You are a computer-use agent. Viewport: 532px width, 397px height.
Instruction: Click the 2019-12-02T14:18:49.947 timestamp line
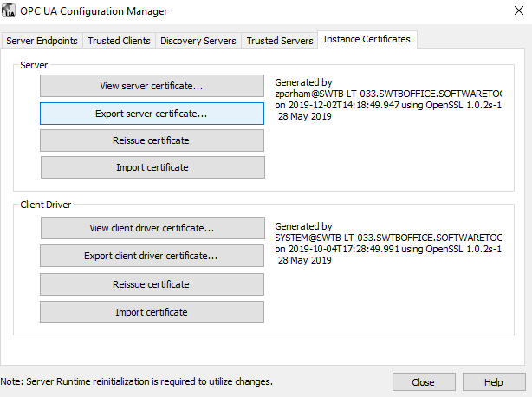[x=388, y=105]
